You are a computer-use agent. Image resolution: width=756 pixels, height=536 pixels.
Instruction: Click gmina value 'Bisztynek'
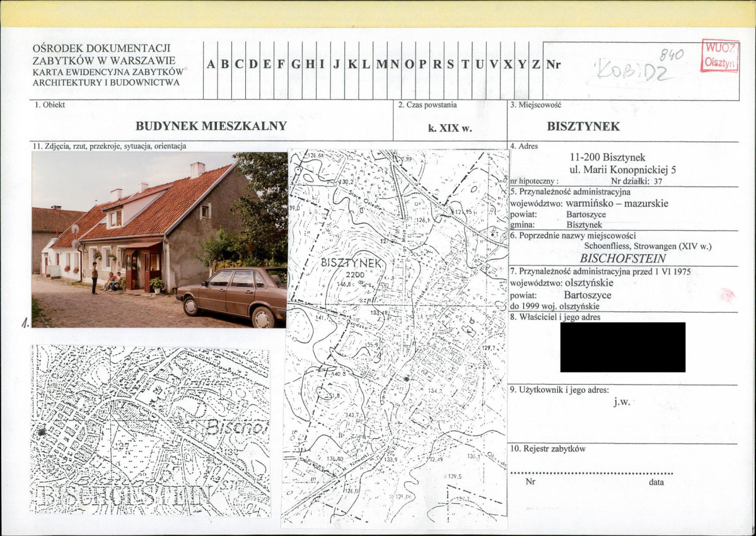(x=584, y=224)
